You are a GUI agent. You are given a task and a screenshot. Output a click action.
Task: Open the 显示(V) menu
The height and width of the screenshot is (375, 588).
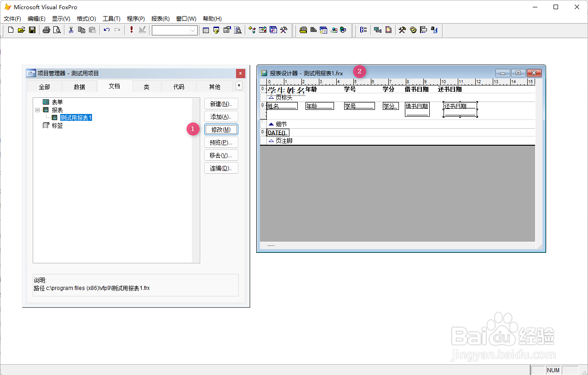coord(61,19)
